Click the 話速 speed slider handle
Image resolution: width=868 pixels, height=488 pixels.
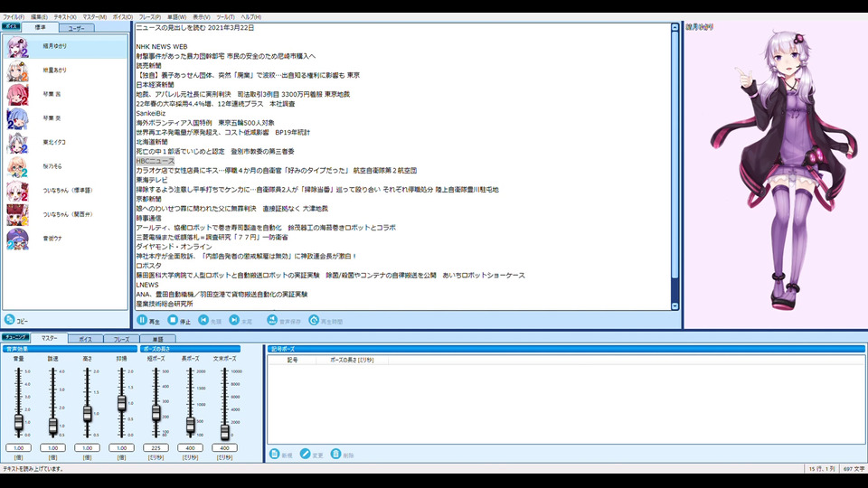pos(52,426)
